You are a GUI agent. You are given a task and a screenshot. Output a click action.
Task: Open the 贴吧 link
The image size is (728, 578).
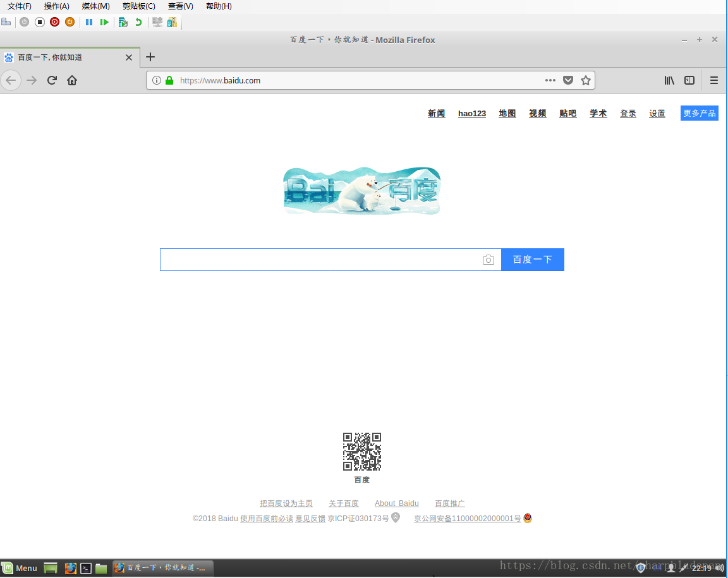568,113
